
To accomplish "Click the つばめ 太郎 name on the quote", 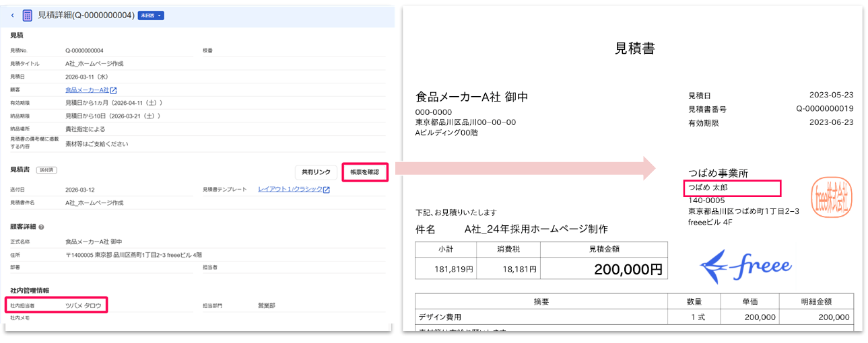I will [x=708, y=188].
